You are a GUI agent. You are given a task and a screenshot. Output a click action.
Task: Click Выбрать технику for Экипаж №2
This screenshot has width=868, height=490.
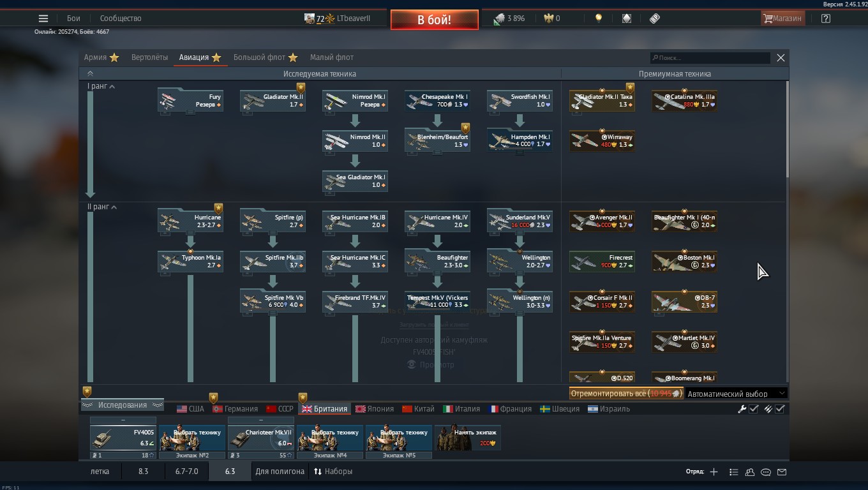[x=192, y=438]
